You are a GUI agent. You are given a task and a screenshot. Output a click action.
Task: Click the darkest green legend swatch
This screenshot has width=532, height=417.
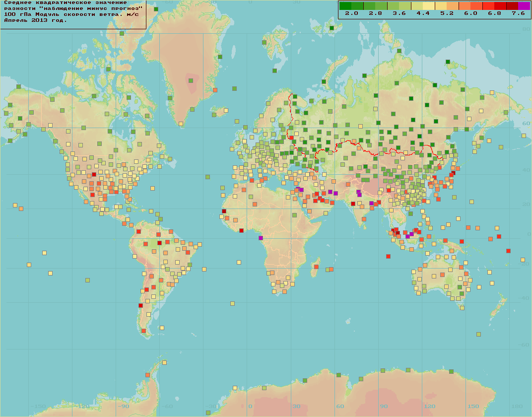coord(345,6)
